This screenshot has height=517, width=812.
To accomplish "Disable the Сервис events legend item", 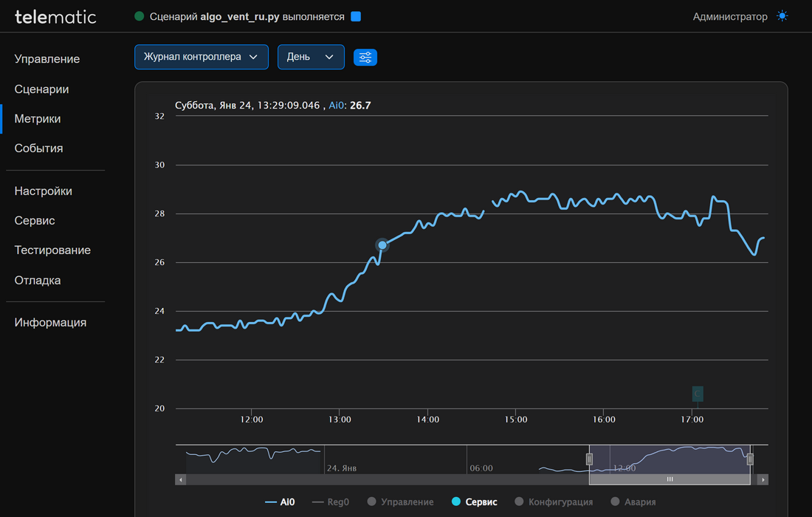I will click(x=474, y=502).
